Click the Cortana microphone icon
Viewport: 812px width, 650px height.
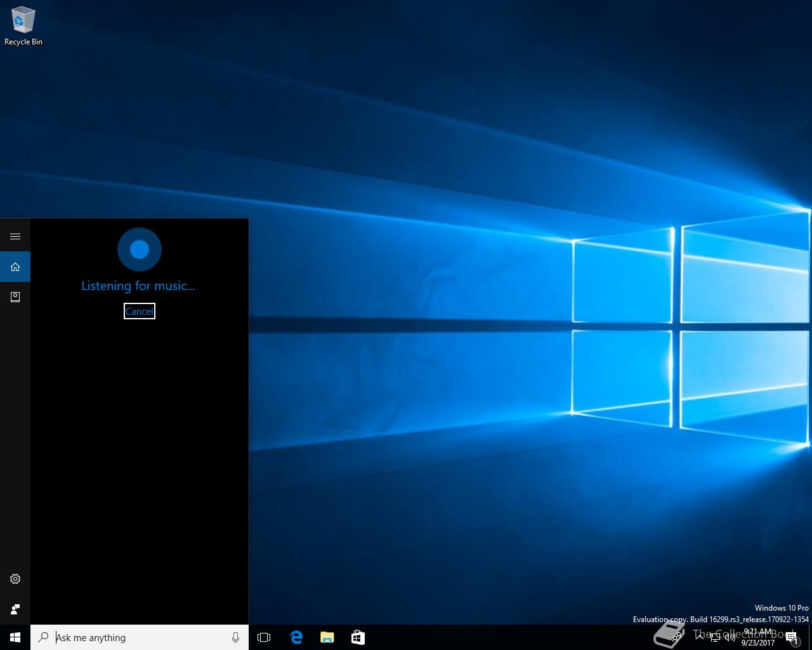(x=235, y=637)
